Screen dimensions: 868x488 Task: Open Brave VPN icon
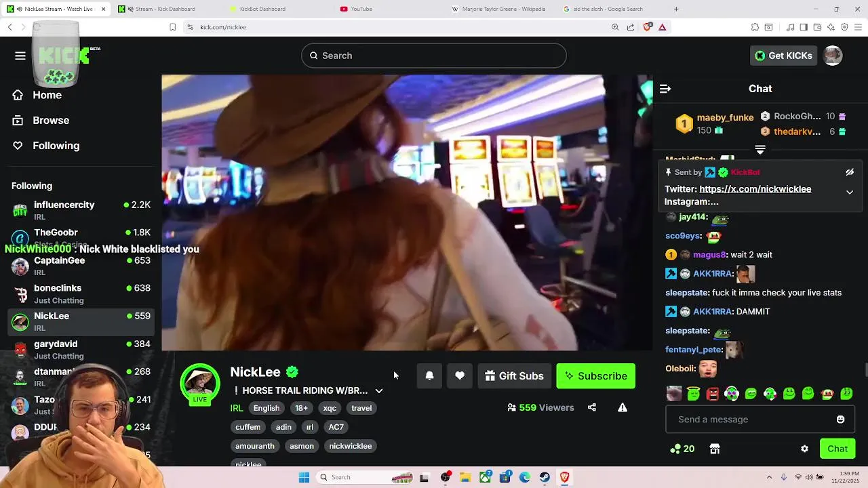(844, 27)
